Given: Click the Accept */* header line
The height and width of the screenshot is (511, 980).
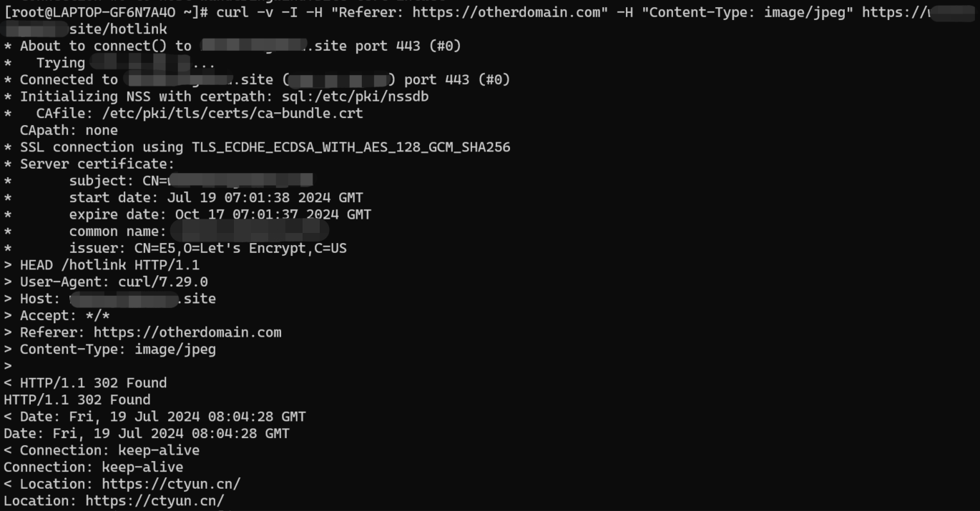Looking at the screenshot, I should [x=57, y=316].
